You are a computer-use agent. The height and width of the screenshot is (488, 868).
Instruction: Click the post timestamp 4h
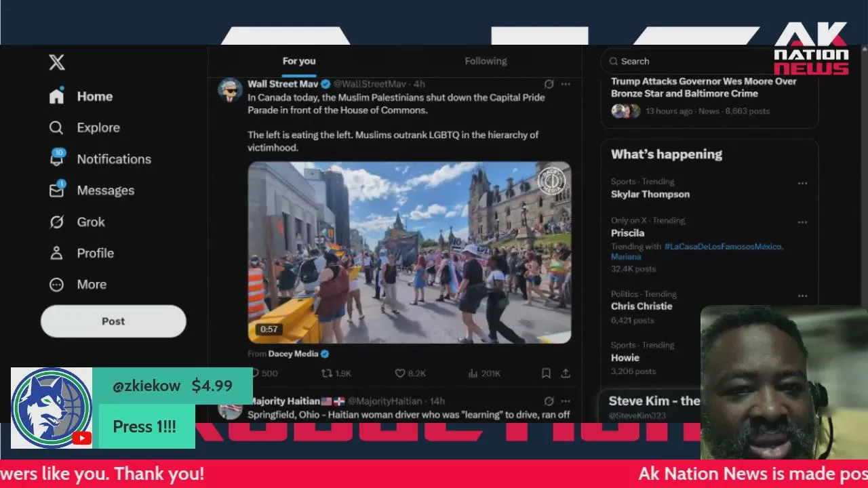(x=419, y=84)
